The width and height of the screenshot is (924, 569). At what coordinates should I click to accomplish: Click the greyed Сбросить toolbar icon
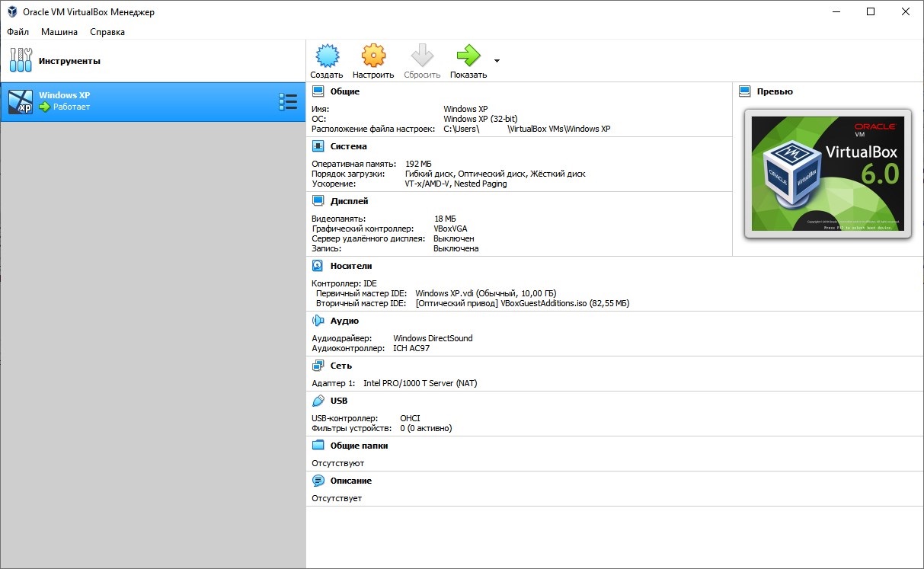pos(422,56)
